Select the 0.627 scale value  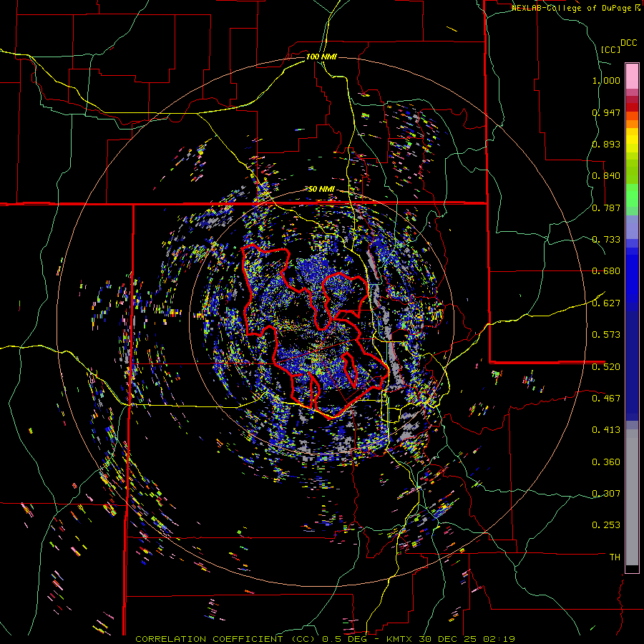tap(606, 303)
